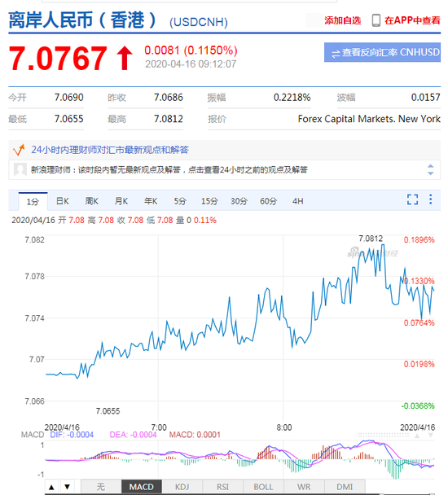Switch to the 周K chart tab
448x495 pixels.
(x=91, y=201)
